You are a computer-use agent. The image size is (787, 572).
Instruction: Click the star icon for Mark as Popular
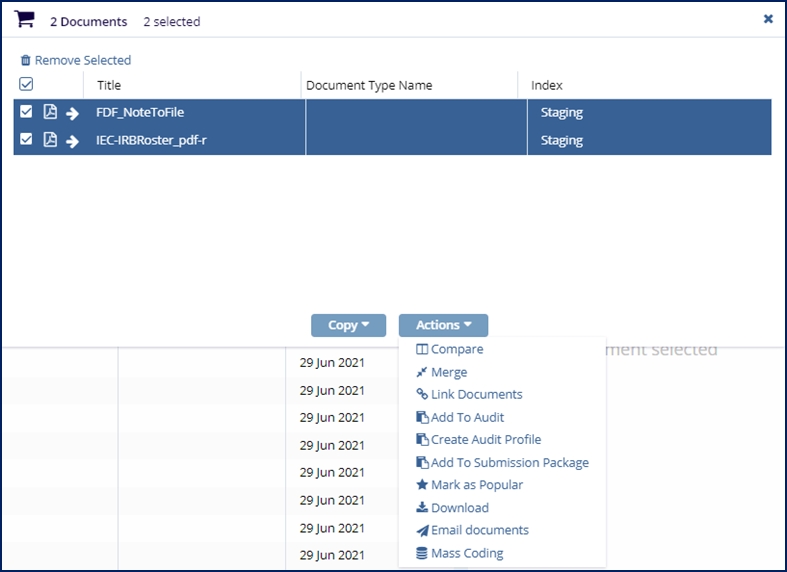point(422,485)
